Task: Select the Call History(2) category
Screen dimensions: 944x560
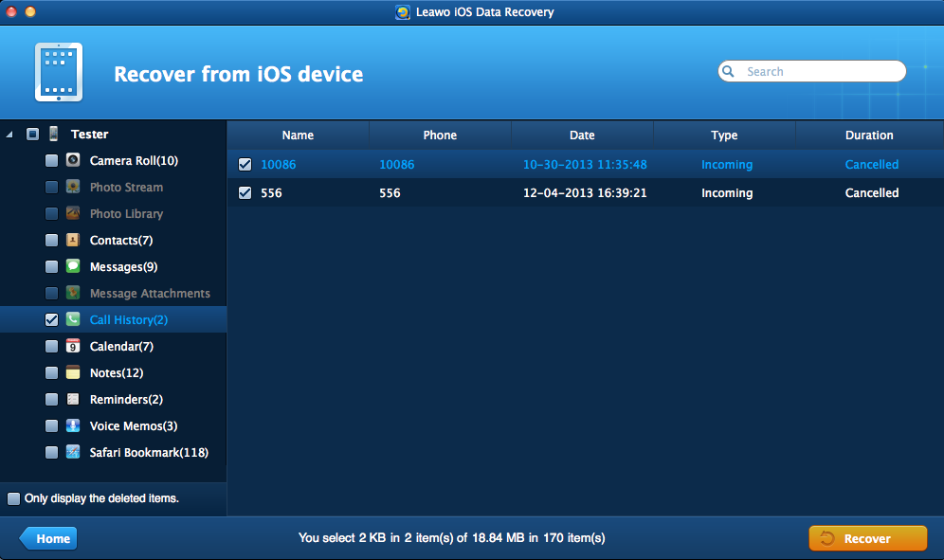Action: click(x=128, y=319)
